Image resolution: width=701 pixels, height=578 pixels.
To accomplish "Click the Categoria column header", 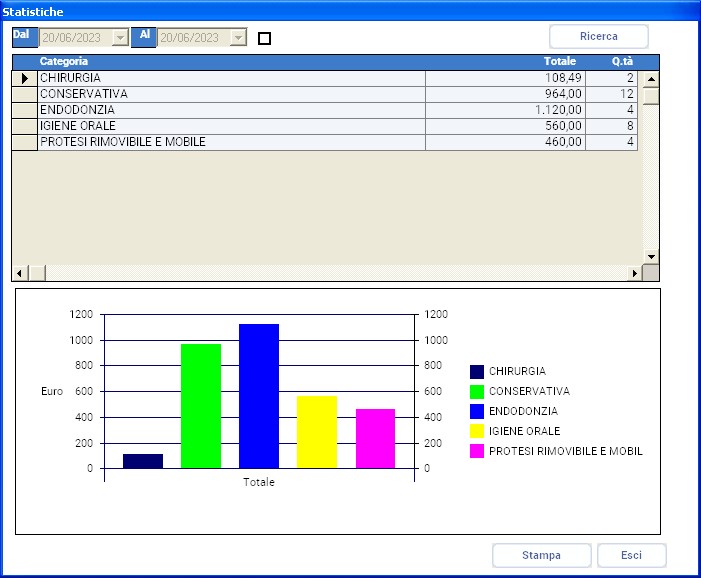I will 230,62.
